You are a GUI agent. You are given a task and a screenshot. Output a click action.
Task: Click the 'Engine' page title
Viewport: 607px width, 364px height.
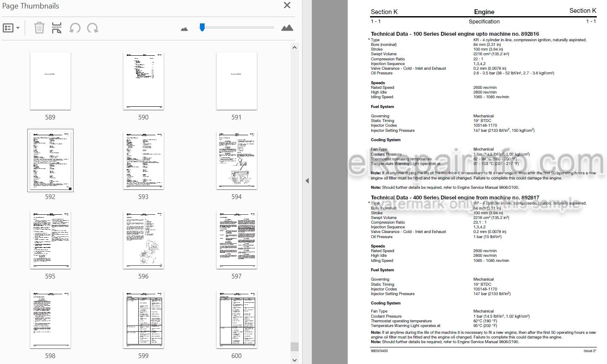pos(484,12)
